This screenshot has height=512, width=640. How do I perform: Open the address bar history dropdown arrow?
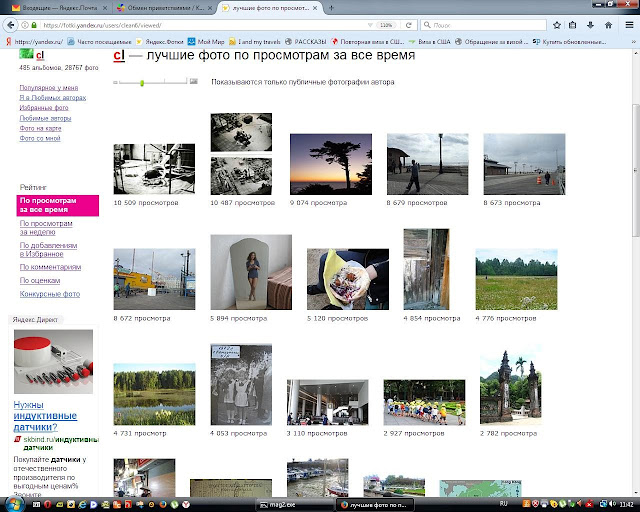(370, 25)
